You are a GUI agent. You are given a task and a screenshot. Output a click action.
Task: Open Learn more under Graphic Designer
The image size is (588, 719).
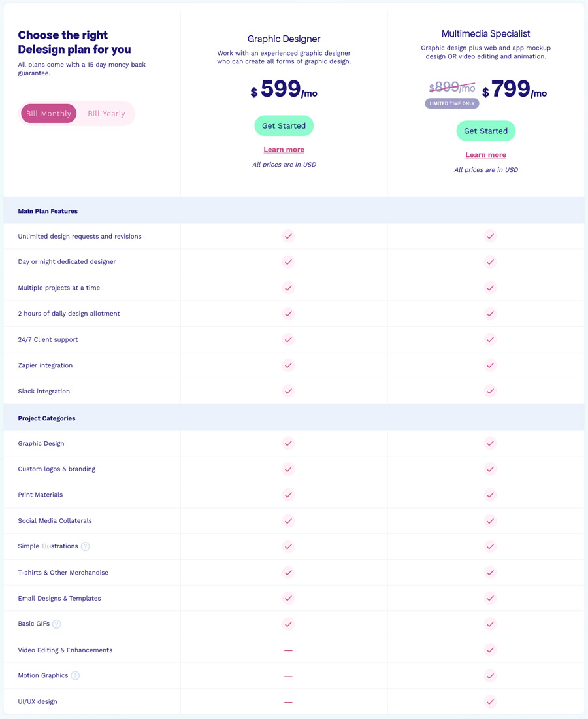pyautogui.click(x=284, y=150)
